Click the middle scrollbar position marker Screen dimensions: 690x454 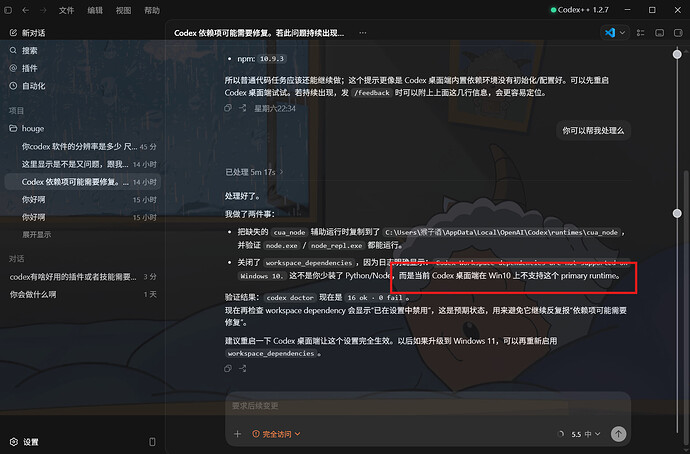677,213
